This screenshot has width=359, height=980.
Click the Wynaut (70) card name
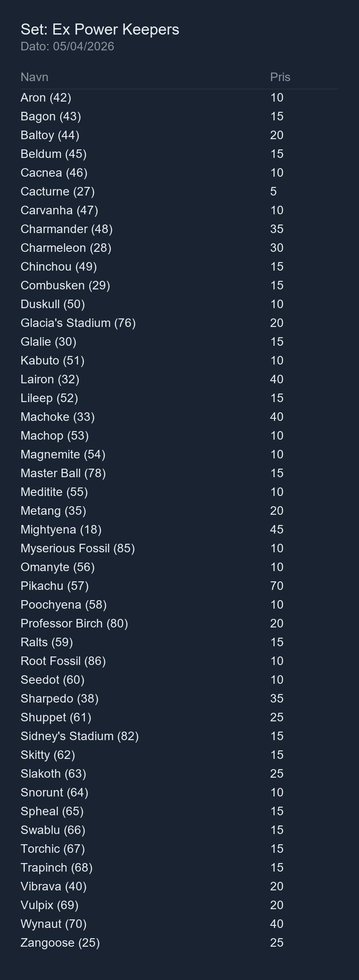click(53, 924)
